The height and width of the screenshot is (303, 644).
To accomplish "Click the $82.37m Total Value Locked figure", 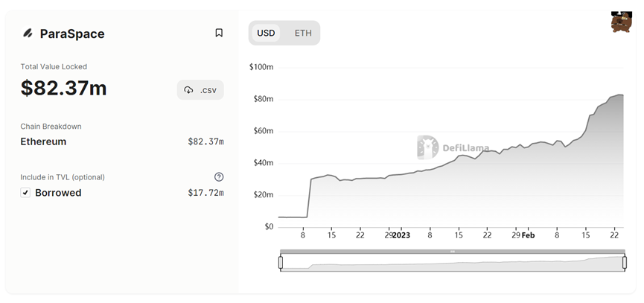I will click(x=64, y=88).
